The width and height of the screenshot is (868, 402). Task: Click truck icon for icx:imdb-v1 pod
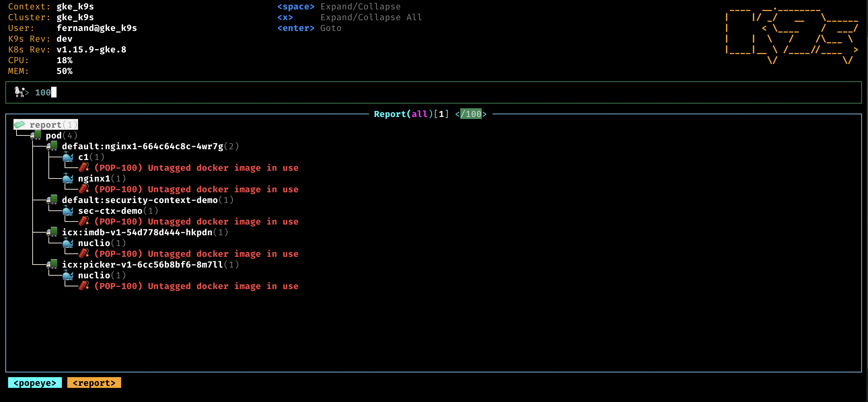[52, 232]
